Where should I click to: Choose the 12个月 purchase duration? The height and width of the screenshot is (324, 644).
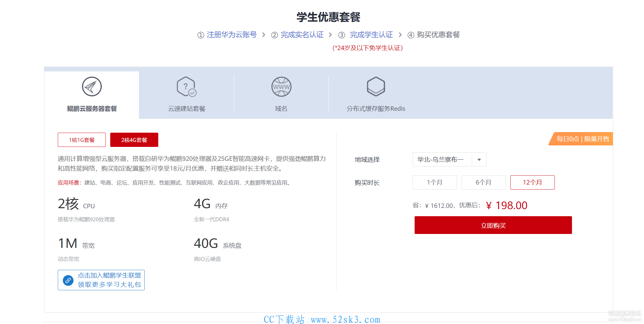pyautogui.click(x=533, y=182)
